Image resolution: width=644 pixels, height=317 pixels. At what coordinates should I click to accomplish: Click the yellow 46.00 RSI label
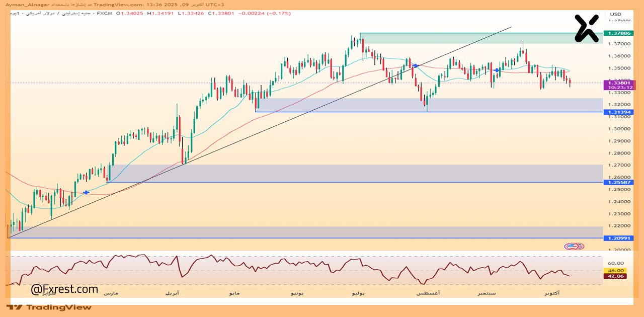click(615, 270)
